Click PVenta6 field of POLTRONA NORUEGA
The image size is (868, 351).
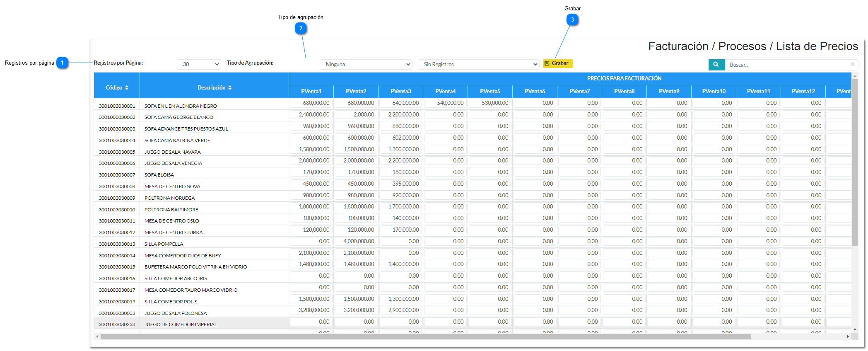(535, 196)
